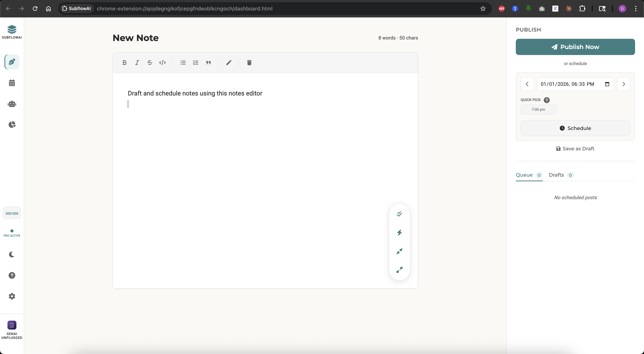The height and width of the screenshot is (354, 644).
Task: Click the Publish Now button
Action: pos(575,47)
